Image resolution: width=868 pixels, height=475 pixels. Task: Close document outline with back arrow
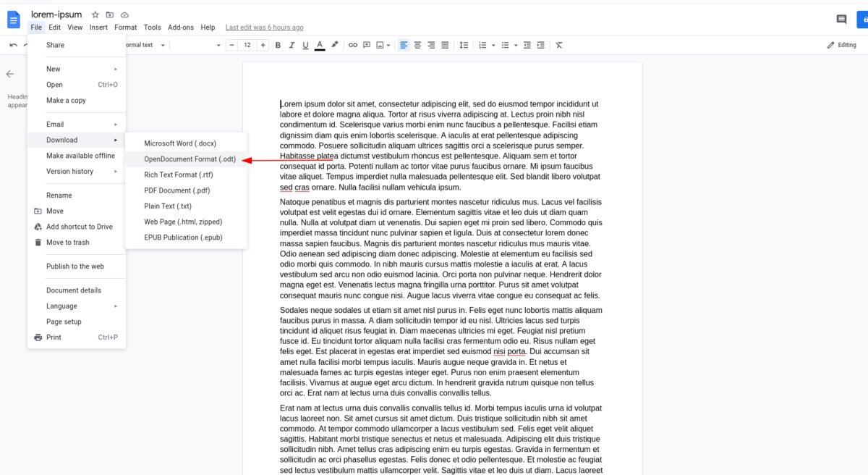pos(10,74)
